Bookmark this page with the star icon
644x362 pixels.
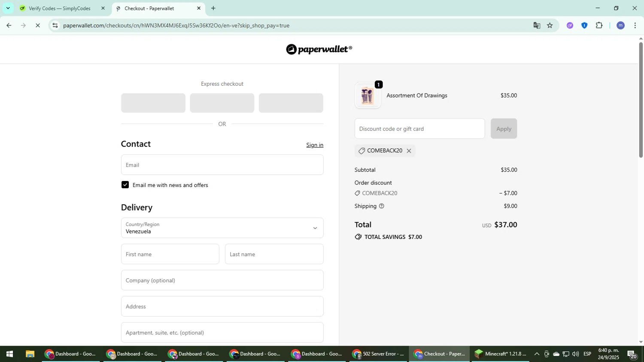550,26
